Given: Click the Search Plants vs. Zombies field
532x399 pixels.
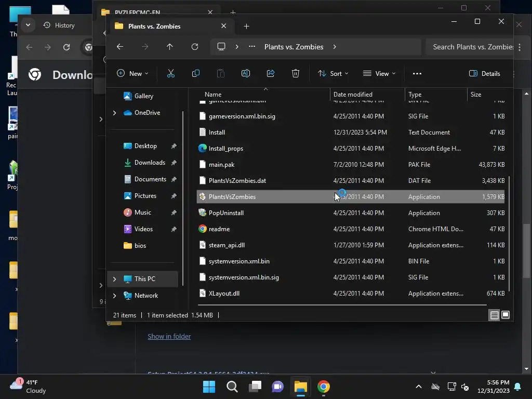Looking at the screenshot, I should click(470, 47).
